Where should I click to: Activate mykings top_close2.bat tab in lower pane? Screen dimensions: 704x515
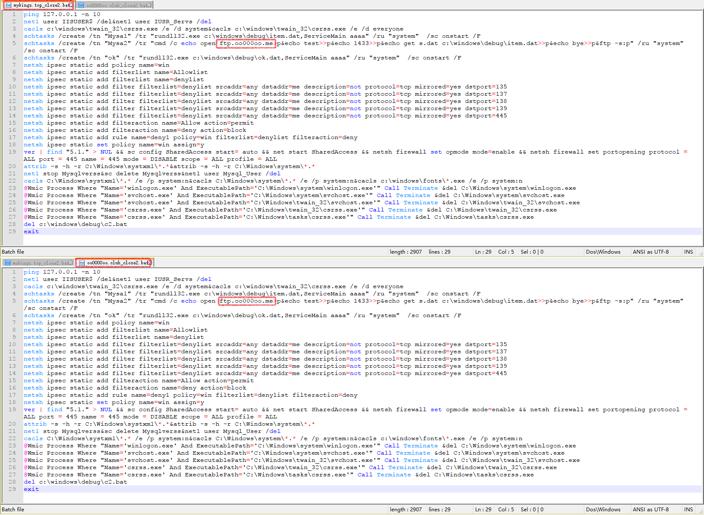(x=38, y=262)
